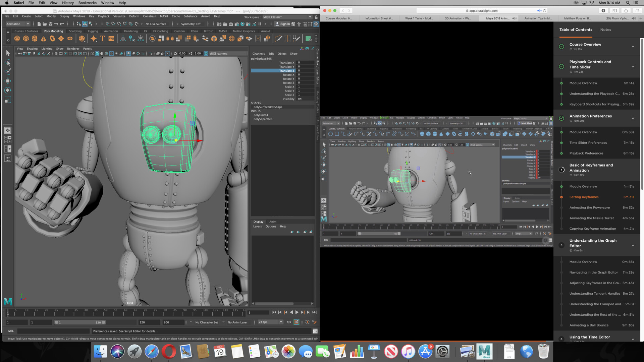Click the SVG creation icon on the shelf

point(111,38)
